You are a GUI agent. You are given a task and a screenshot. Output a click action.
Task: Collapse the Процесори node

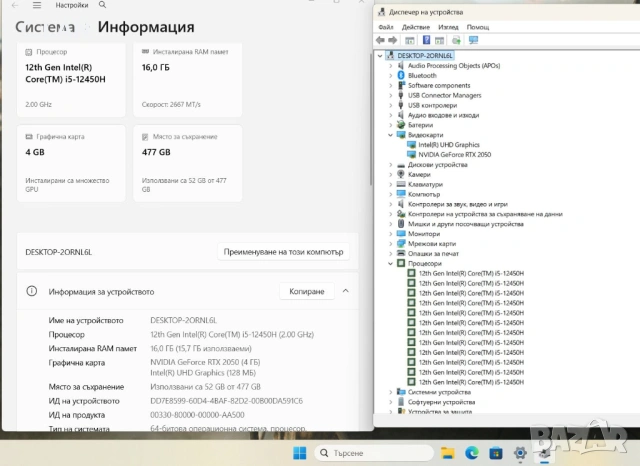coord(391,264)
